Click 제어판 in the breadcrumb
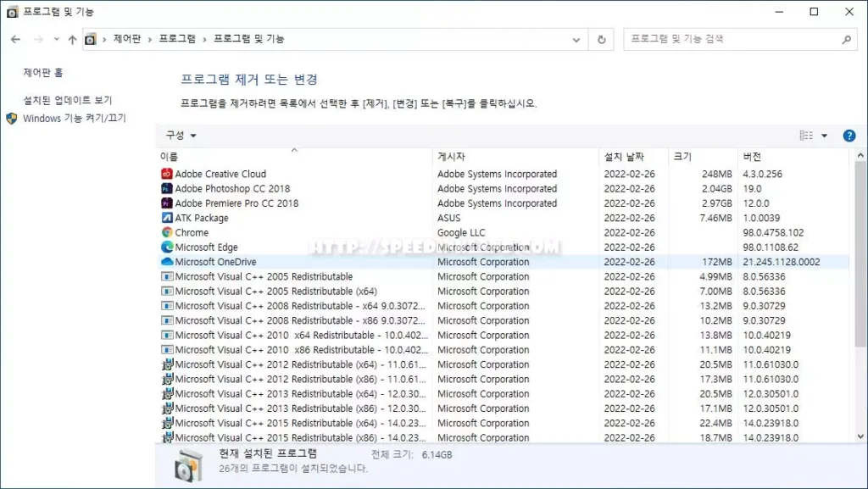This screenshot has height=489, width=868. (127, 39)
